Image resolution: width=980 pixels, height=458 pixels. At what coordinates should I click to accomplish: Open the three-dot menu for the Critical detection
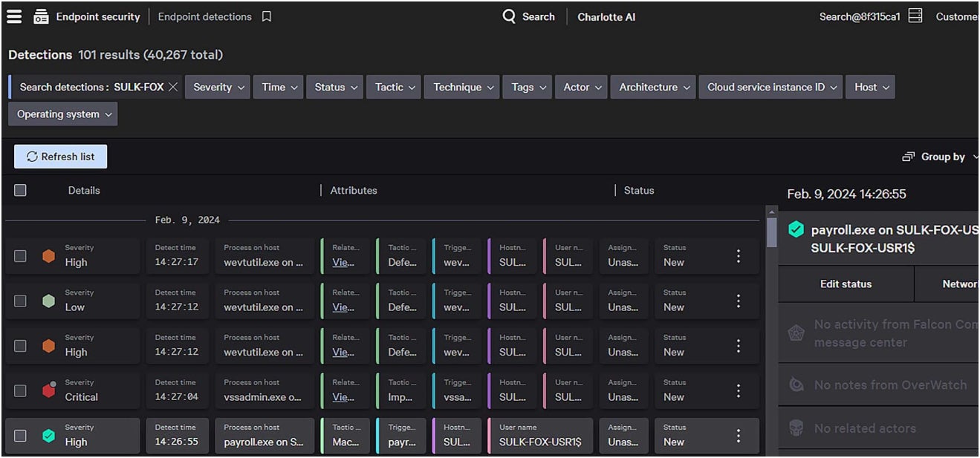738,390
